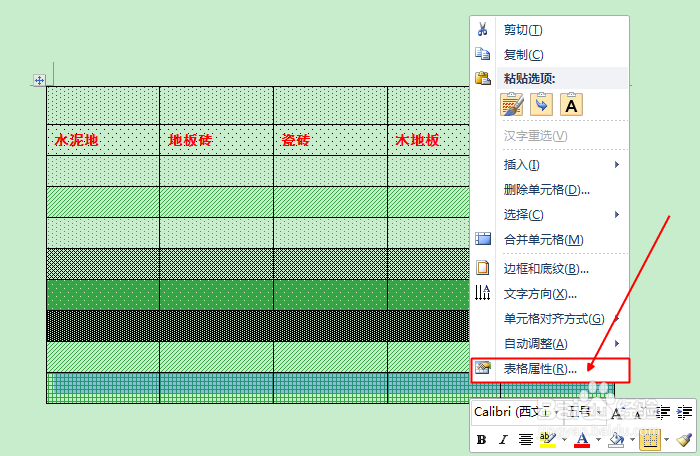Apply red font color
700x456 pixels.
(x=582, y=439)
